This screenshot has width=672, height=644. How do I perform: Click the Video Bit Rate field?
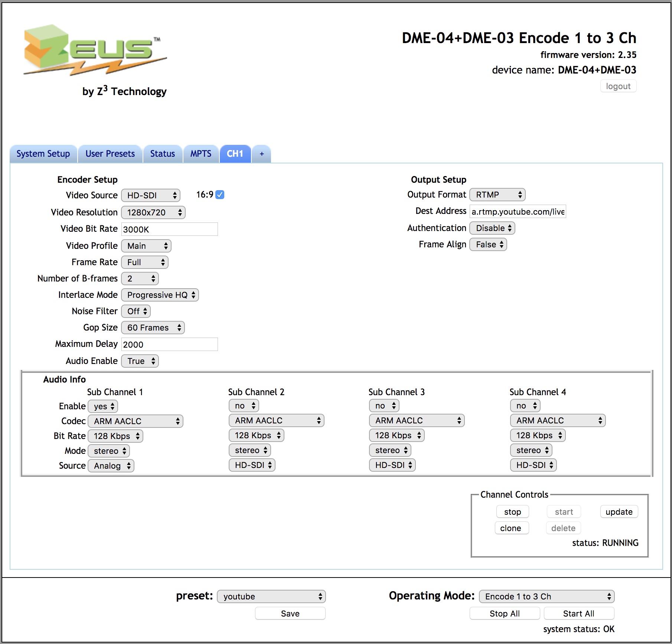(170, 229)
